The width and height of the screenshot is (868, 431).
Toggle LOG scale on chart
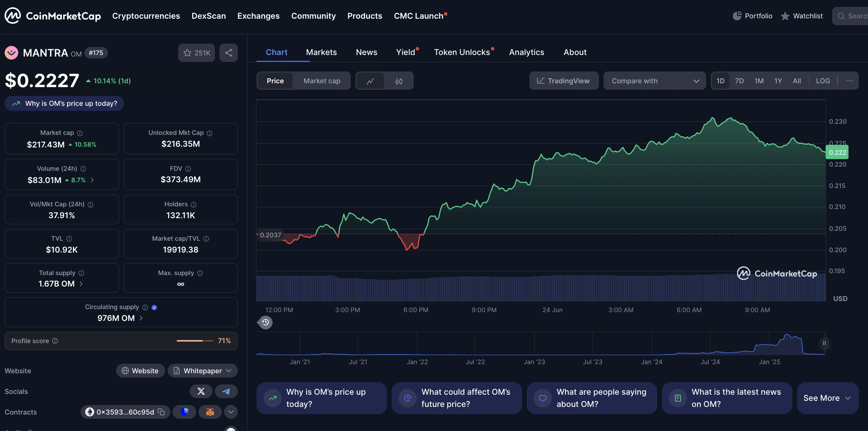823,81
